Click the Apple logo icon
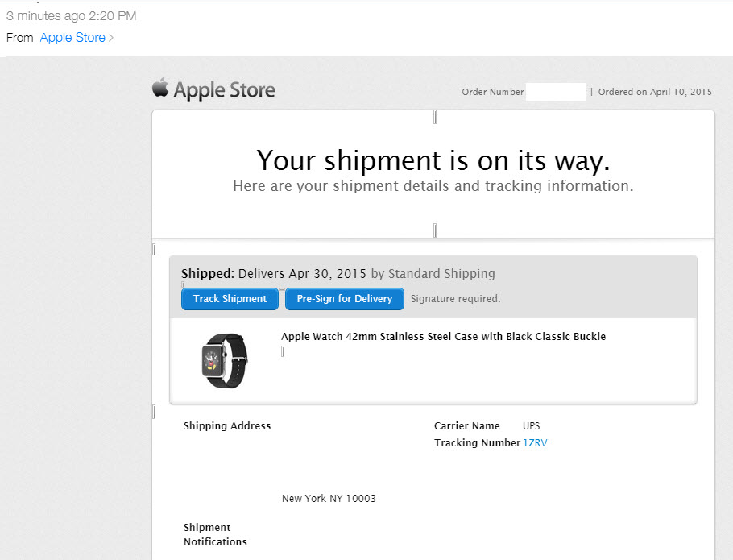Image resolution: width=733 pixels, height=560 pixels. click(x=160, y=87)
